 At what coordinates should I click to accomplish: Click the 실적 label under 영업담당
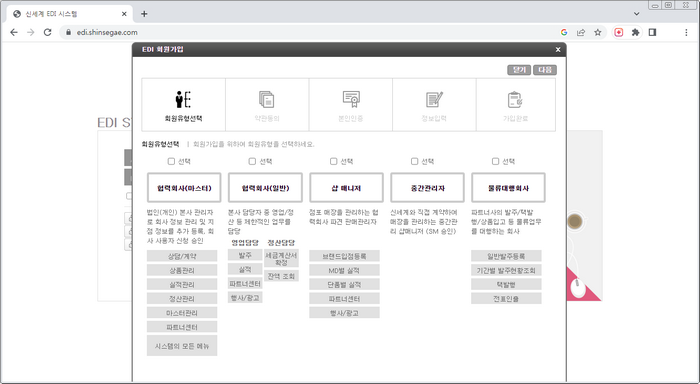point(245,269)
